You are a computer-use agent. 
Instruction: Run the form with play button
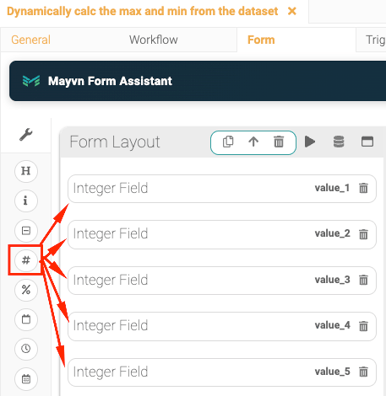click(310, 142)
